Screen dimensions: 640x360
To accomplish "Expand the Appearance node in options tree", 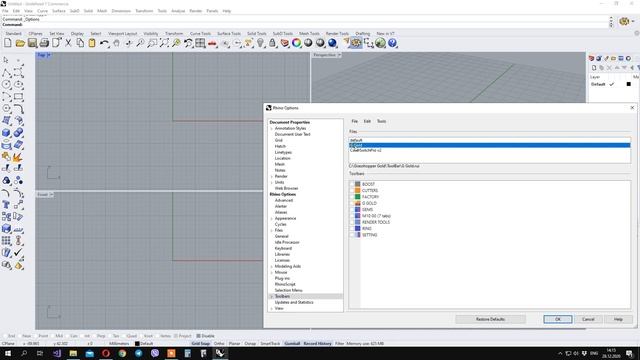I will (272, 218).
